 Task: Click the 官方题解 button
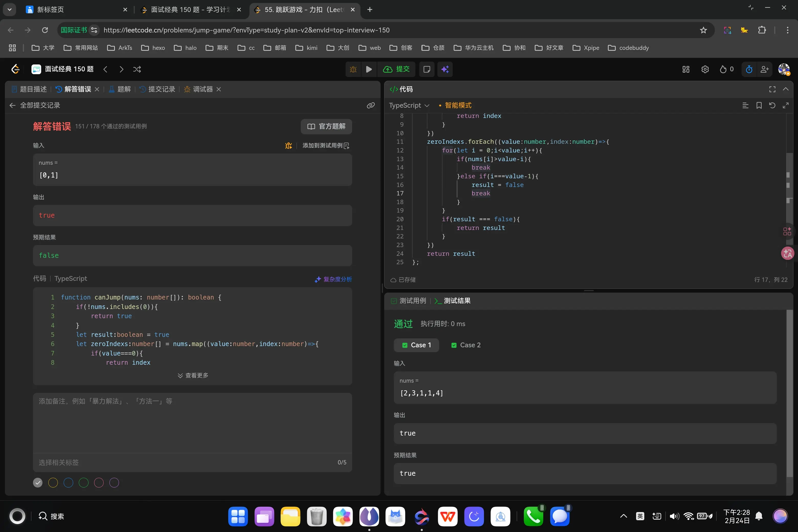[x=326, y=126]
